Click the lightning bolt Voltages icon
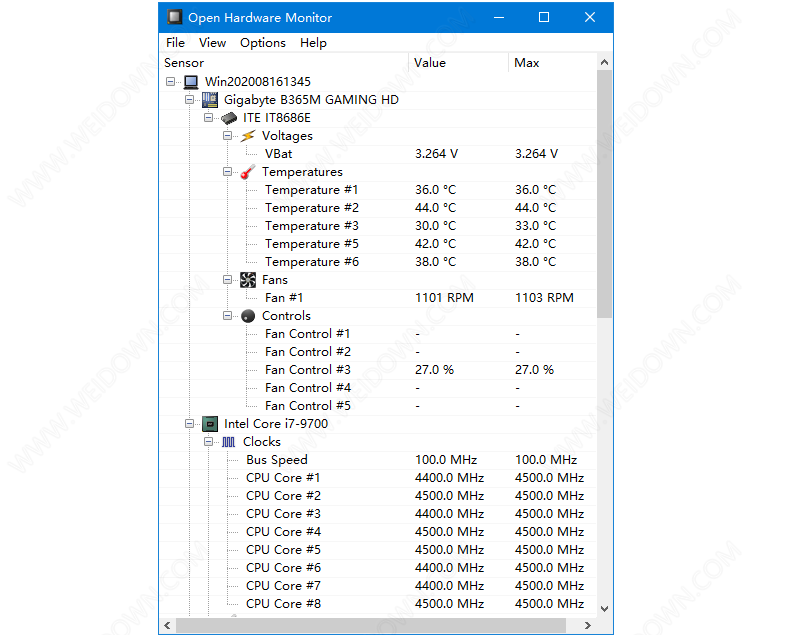This screenshot has height=635, width=790. tap(247, 136)
